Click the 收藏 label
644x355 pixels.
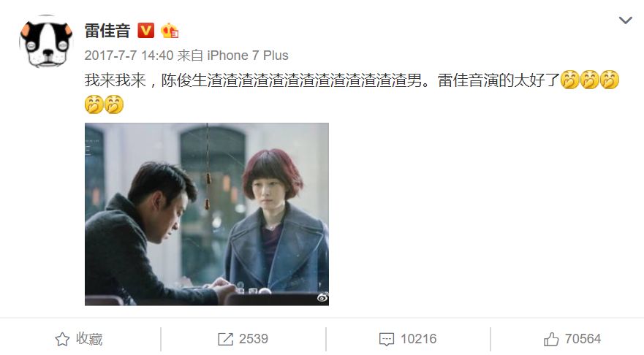[89, 339]
